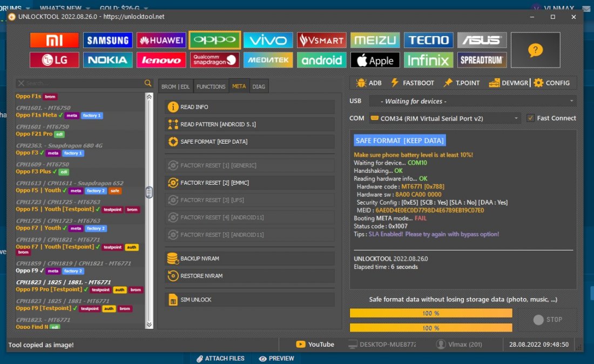This screenshot has width=594, height=364.
Task: Switch to the META tab
Action: coord(239,86)
